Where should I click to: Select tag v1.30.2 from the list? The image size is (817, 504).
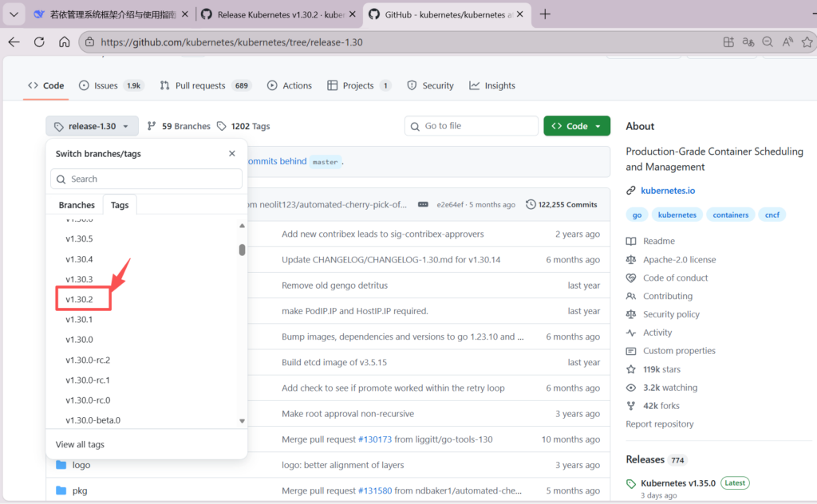[80, 299]
